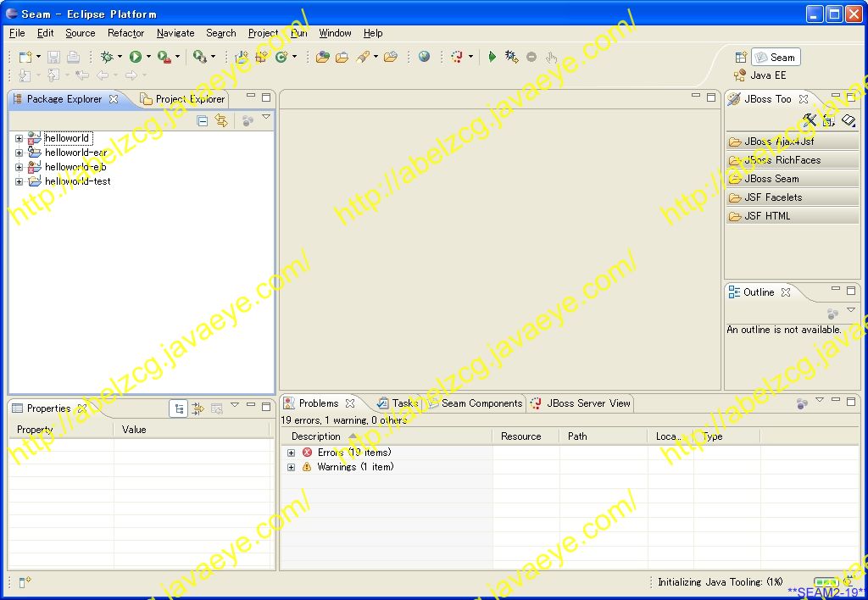
Task: Open the JBoss RichFaces palette group
Action: tap(793, 160)
